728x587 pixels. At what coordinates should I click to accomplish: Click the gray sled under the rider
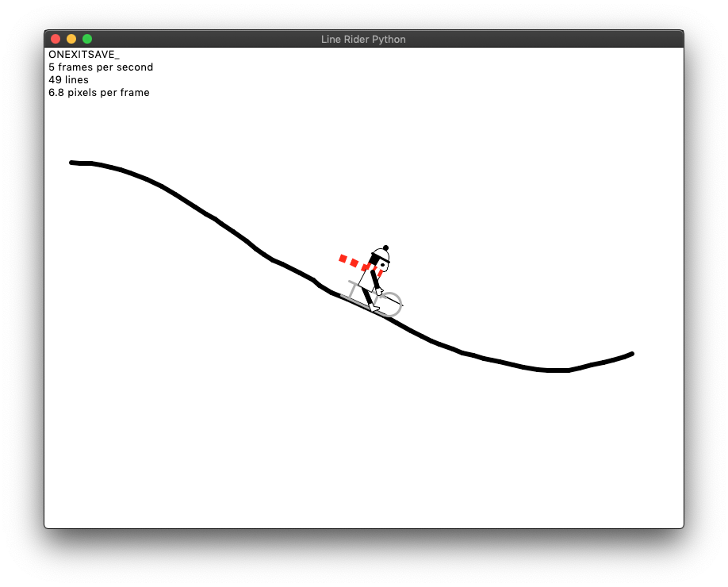(x=371, y=298)
